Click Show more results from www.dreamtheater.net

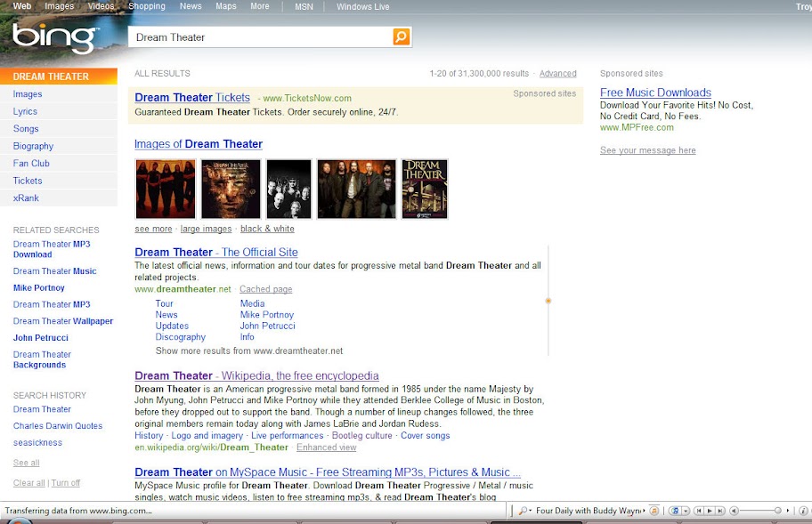(249, 351)
